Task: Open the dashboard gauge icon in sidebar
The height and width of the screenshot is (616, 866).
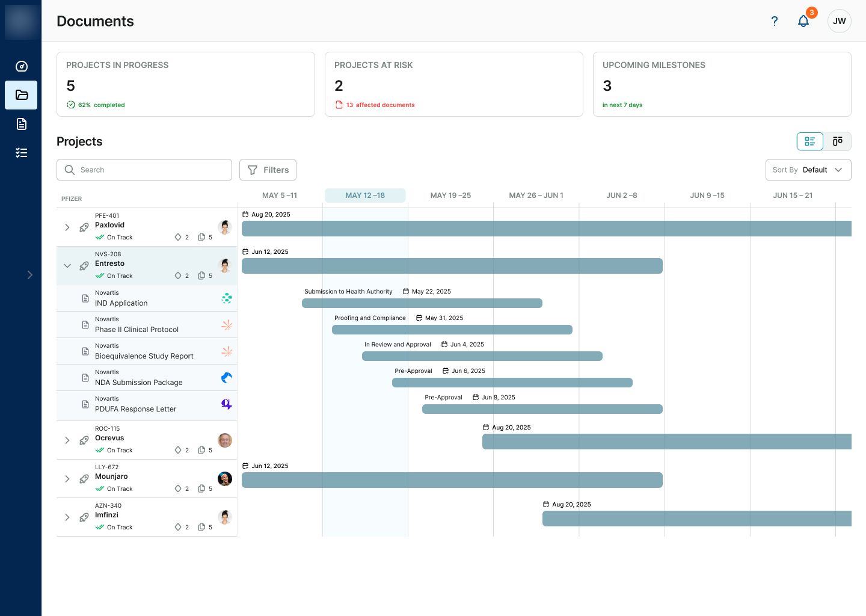Action: tap(22, 66)
